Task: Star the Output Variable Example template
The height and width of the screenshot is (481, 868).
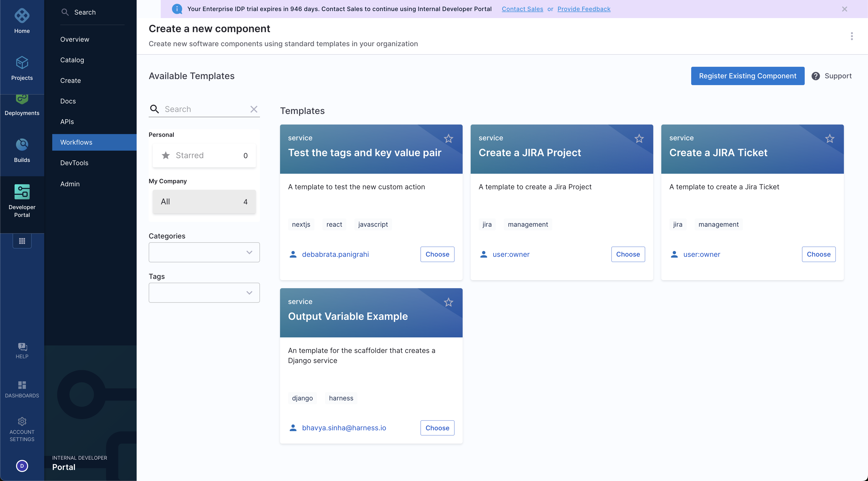Action: (x=448, y=302)
